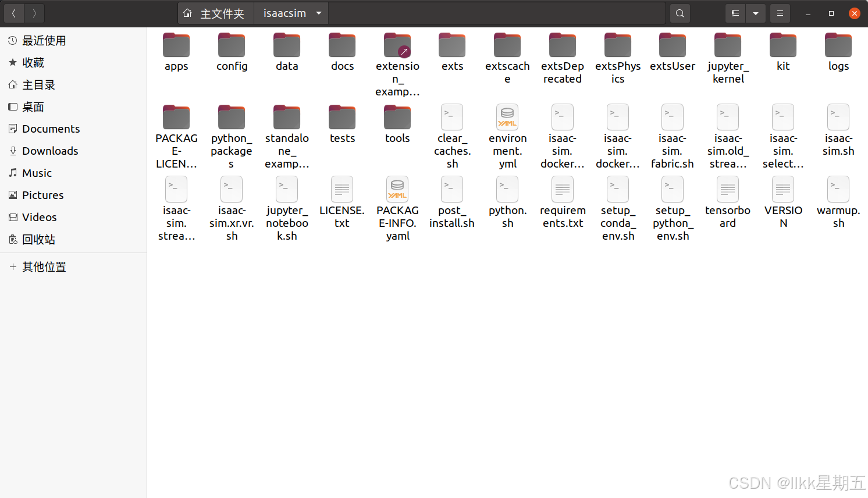Select the setup_python_env.sh script

point(673,209)
